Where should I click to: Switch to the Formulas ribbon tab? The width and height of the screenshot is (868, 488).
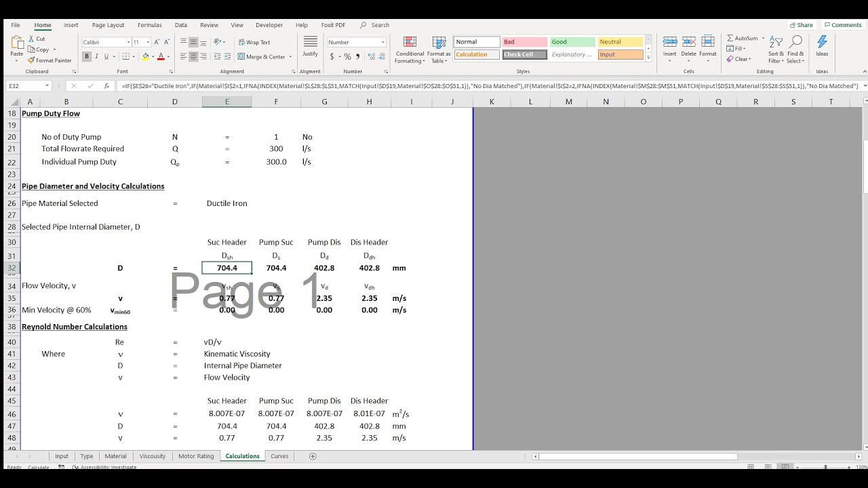point(150,25)
